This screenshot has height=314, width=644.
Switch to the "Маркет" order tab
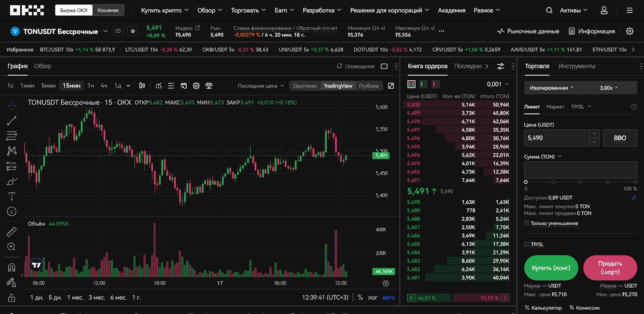555,107
